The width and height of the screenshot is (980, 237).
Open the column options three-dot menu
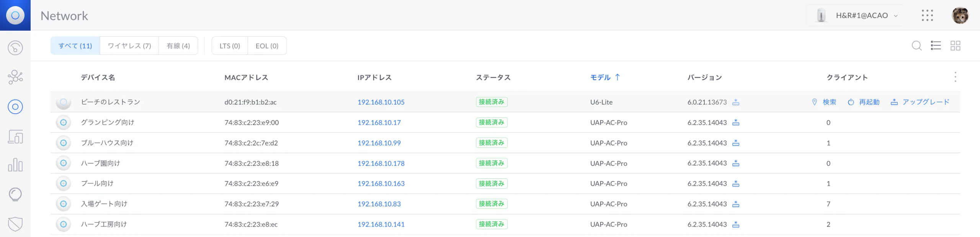pyautogui.click(x=955, y=77)
